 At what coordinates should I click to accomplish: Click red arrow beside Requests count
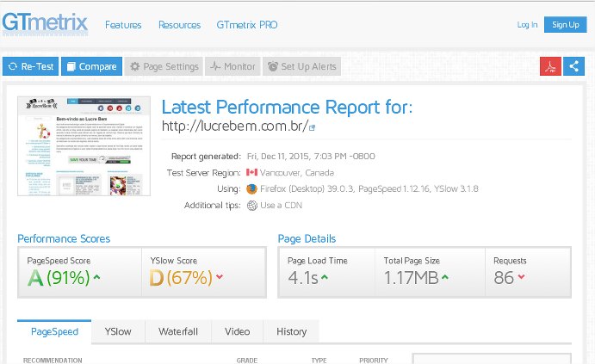522,277
